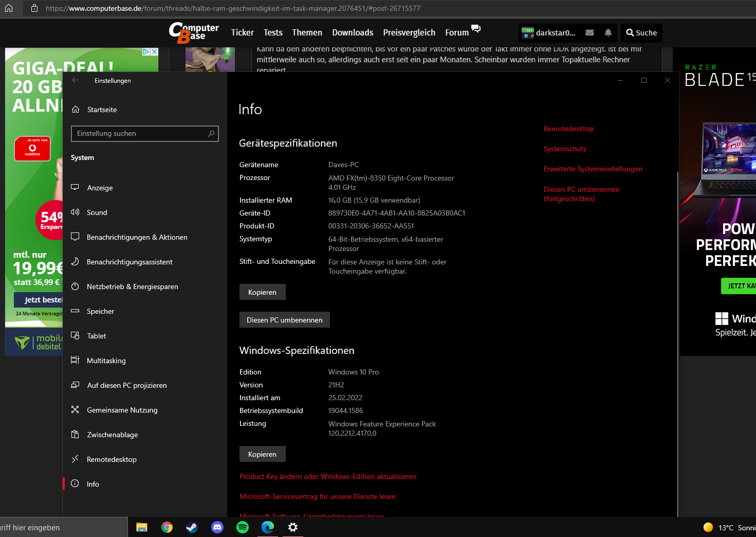Click the browser home icon
This screenshot has height=537, width=756.
[x=9, y=8]
